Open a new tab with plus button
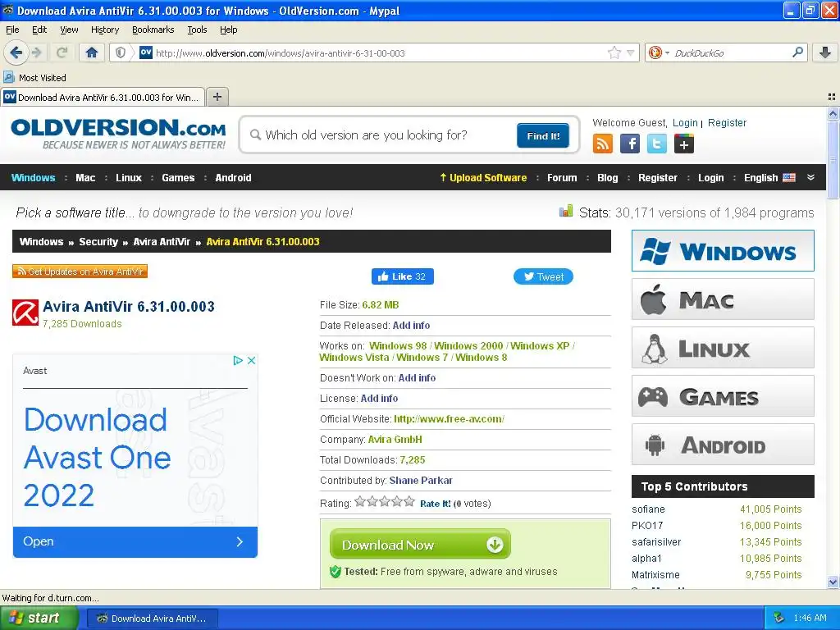 (x=217, y=97)
